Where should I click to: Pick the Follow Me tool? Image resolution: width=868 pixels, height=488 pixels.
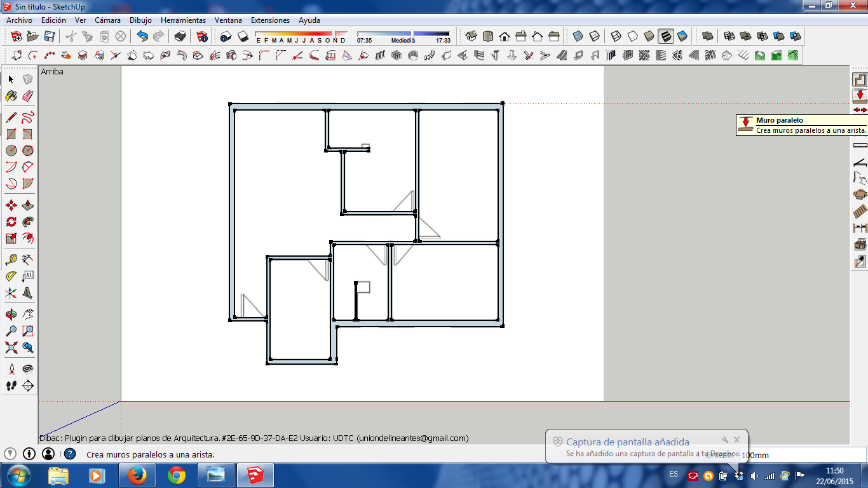point(27,222)
